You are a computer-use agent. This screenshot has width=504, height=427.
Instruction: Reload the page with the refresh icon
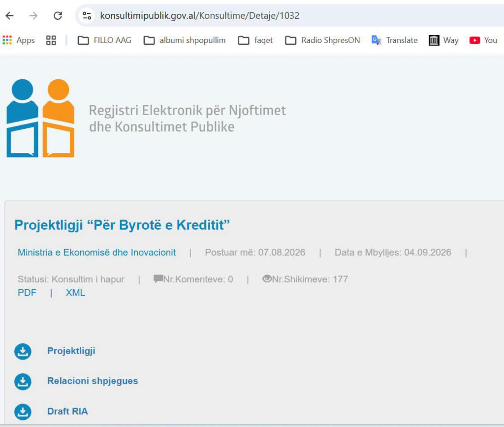pyautogui.click(x=58, y=15)
